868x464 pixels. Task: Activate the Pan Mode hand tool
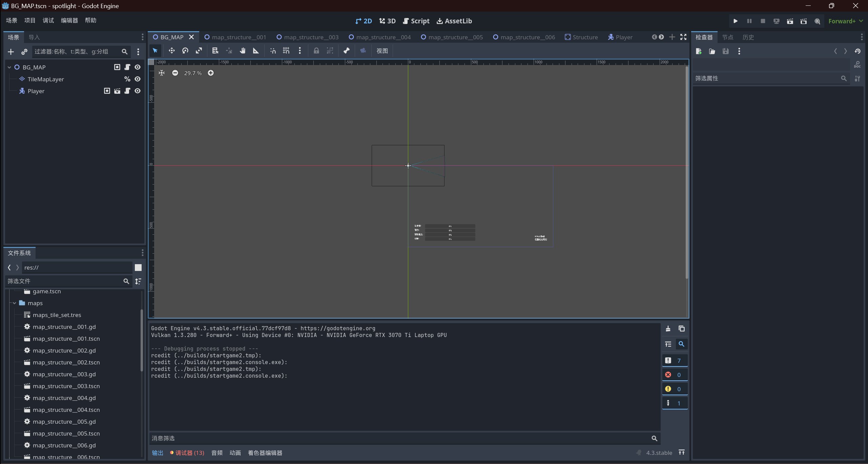pos(243,51)
